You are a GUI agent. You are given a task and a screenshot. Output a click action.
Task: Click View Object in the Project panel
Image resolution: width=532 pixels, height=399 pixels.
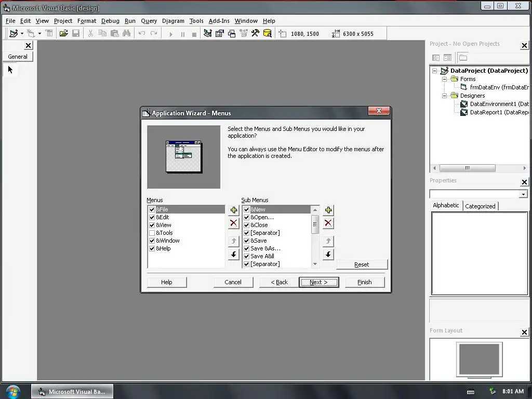pos(447,58)
